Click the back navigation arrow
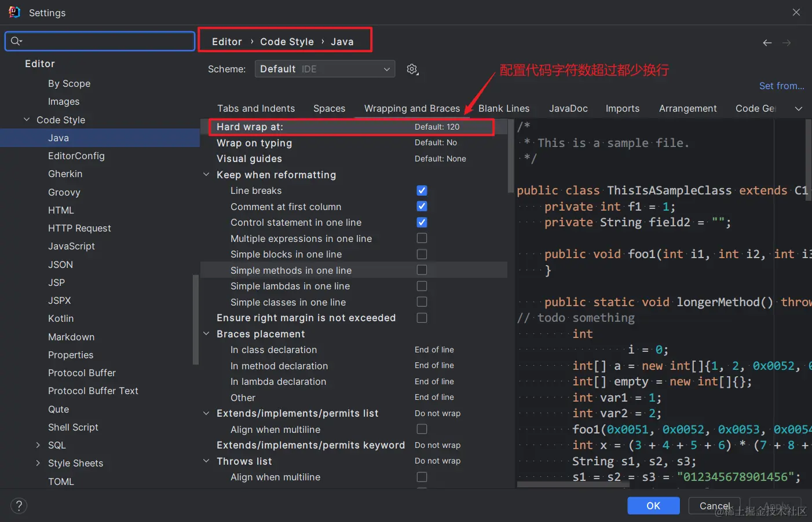The width and height of the screenshot is (812, 522). click(x=767, y=43)
